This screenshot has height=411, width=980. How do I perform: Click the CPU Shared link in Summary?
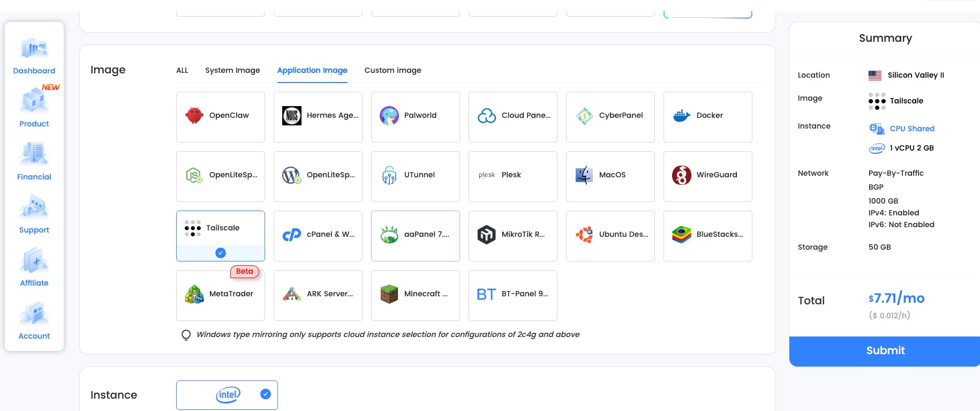pos(911,129)
